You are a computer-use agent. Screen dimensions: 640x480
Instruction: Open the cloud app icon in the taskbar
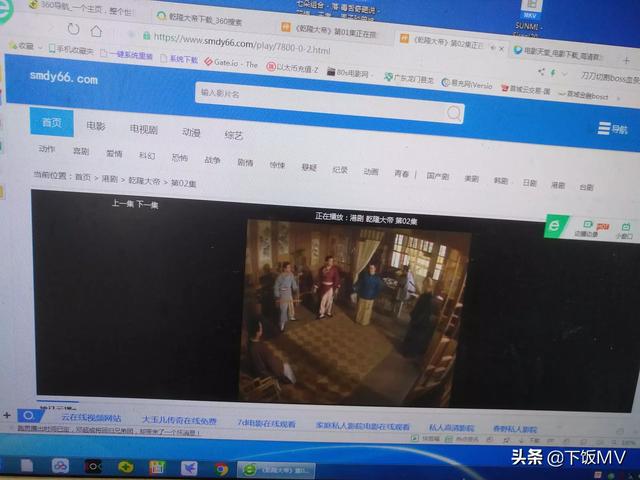pos(60,465)
